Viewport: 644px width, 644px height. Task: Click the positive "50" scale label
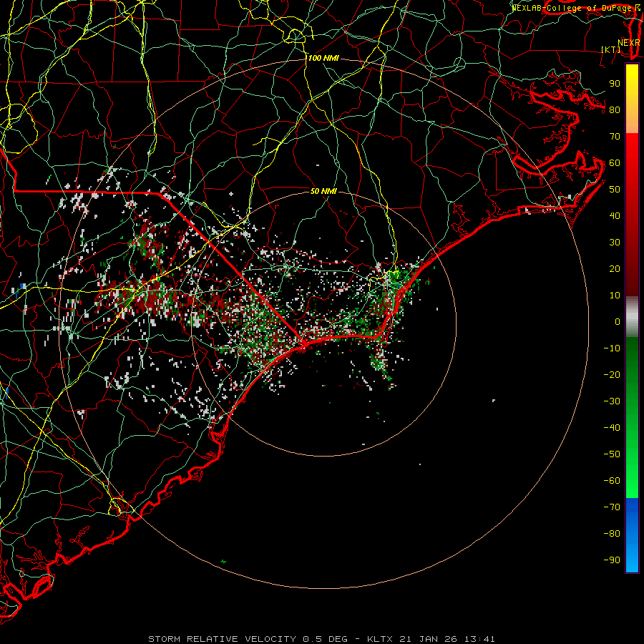point(615,190)
